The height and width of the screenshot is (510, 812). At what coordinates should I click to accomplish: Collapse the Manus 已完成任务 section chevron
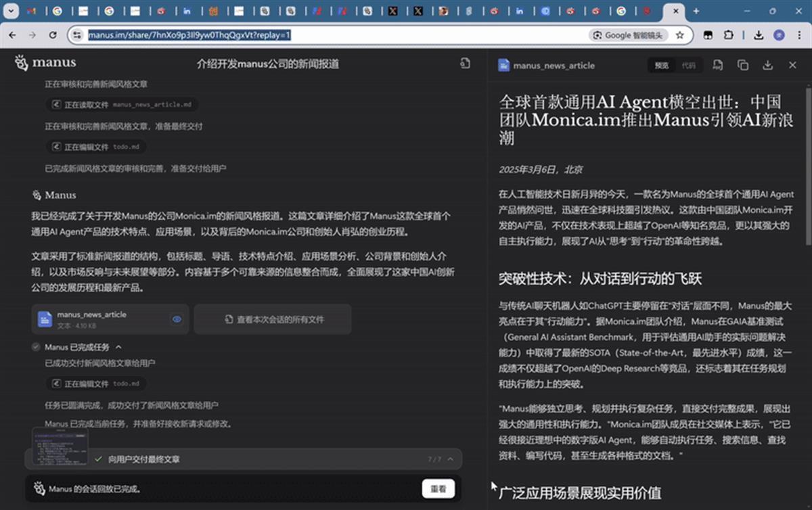click(118, 347)
